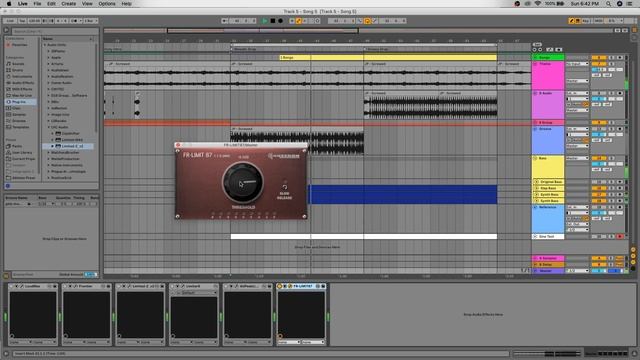Open the File menu
Image resolution: width=640 pixels, height=360 pixels.
37,4
